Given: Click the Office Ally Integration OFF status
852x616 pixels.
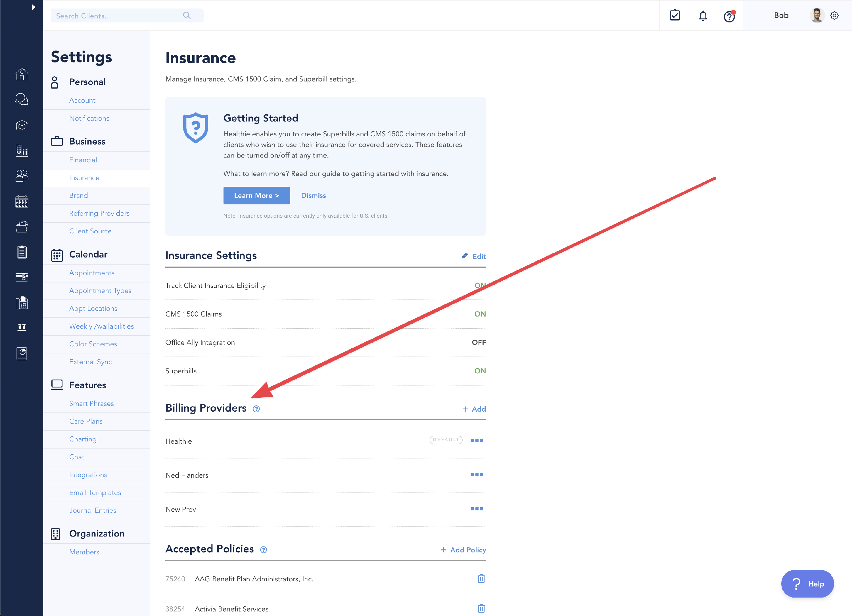Looking at the screenshot, I should coord(479,342).
